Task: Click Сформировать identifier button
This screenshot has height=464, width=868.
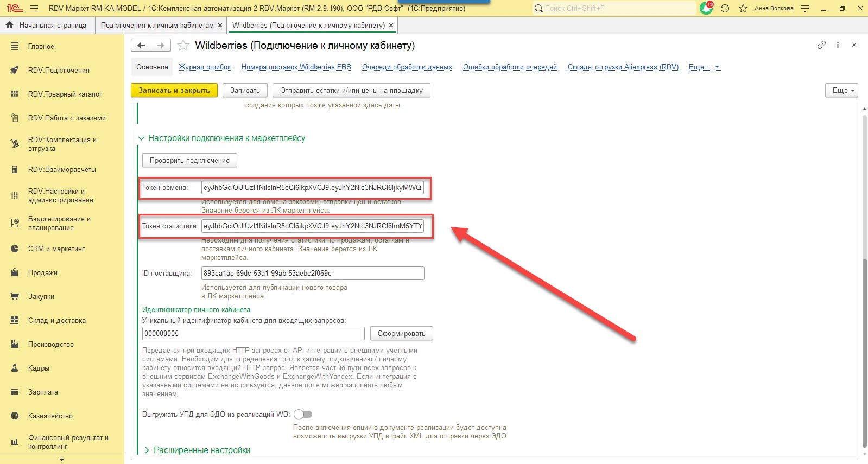Action: 402,334
